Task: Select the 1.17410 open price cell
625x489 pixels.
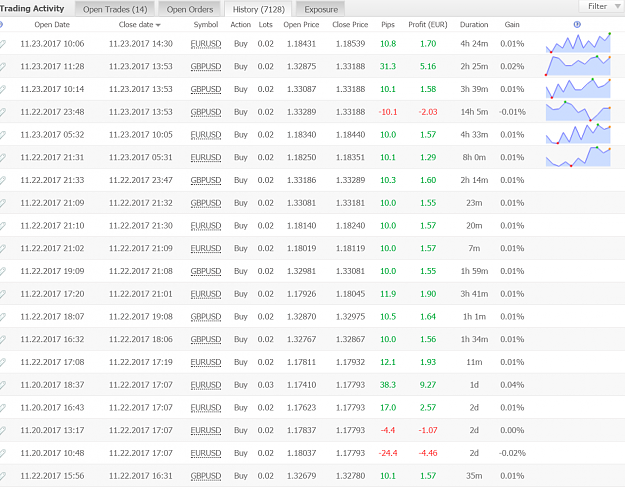Action: click(x=301, y=385)
